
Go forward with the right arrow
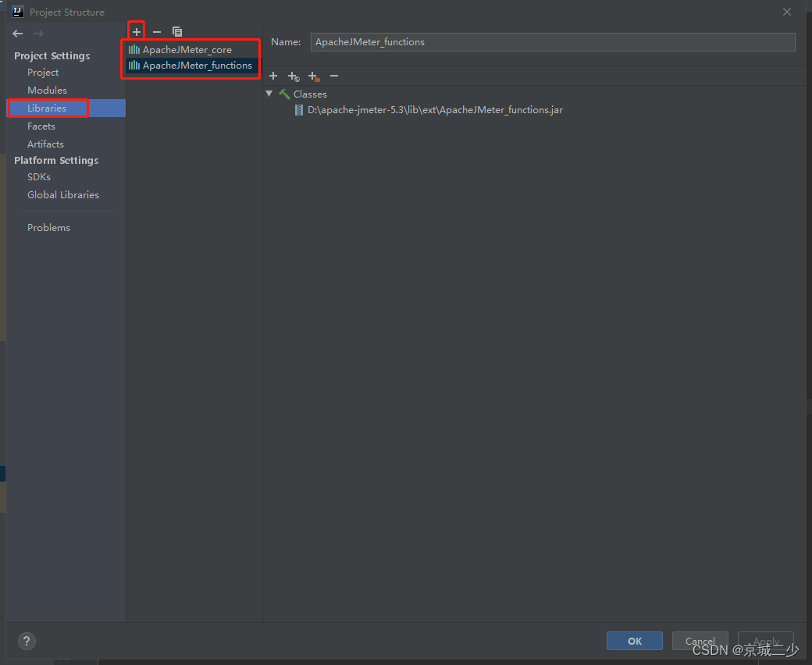(x=38, y=34)
